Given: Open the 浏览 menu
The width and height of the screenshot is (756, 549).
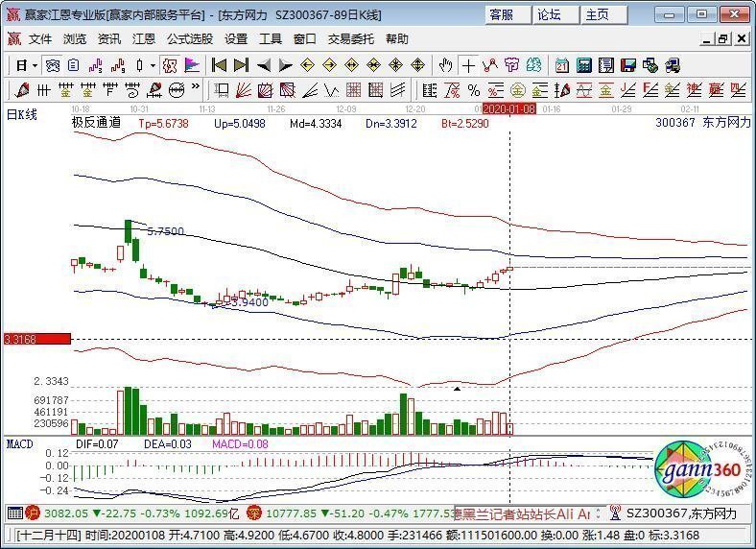Looking at the screenshot, I should (x=75, y=39).
